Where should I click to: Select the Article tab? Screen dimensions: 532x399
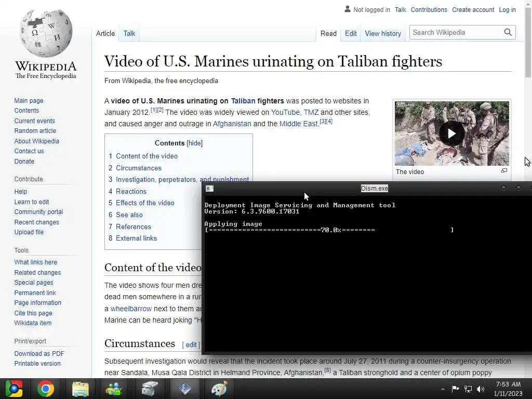coord(105,33)
